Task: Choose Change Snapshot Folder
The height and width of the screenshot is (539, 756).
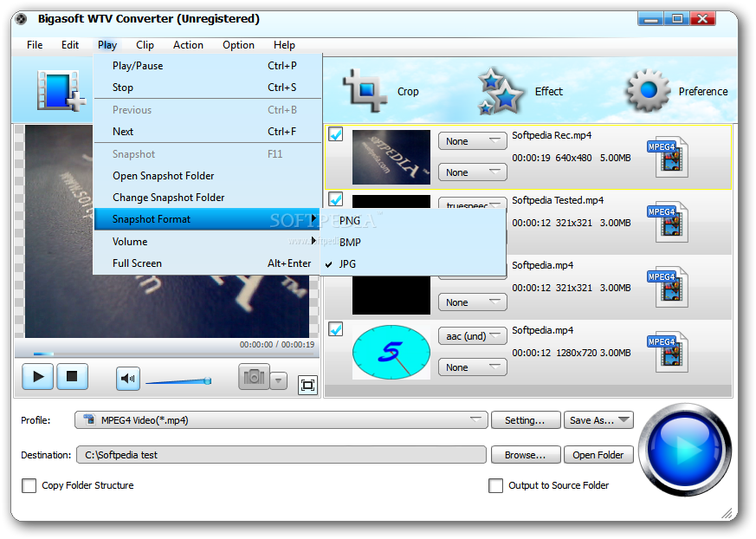Action: pyautogui.click(x=207, y=198)
